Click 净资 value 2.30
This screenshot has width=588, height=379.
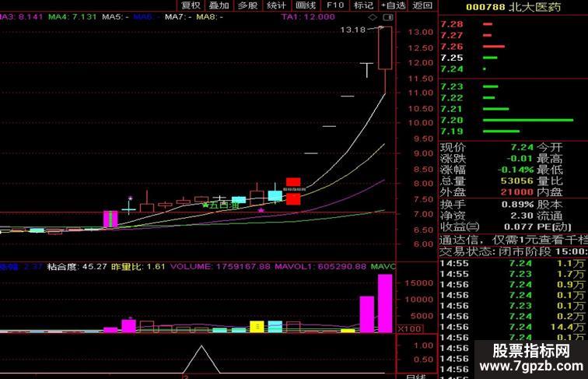522,216
